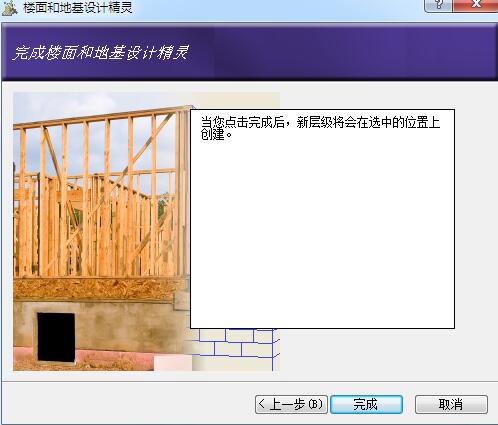This screenshot has height=425, width=498.
Task: Click the black basement window opening
Action: tap(56, 337)
